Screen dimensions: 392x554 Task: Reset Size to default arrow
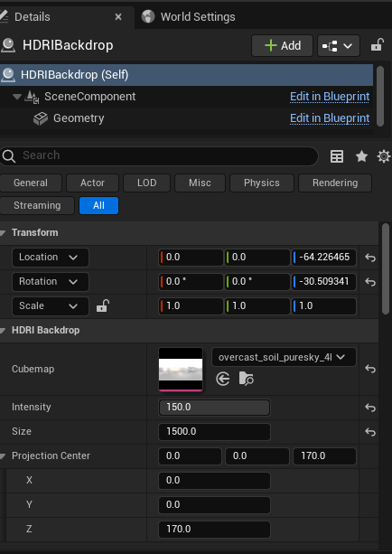[x=370, y=432]
